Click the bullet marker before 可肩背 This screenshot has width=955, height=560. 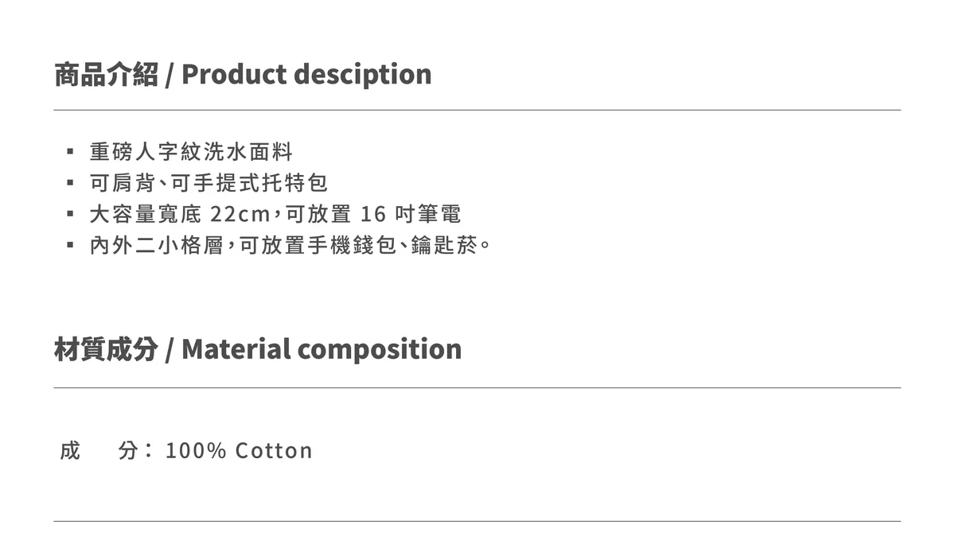(70, 183)
